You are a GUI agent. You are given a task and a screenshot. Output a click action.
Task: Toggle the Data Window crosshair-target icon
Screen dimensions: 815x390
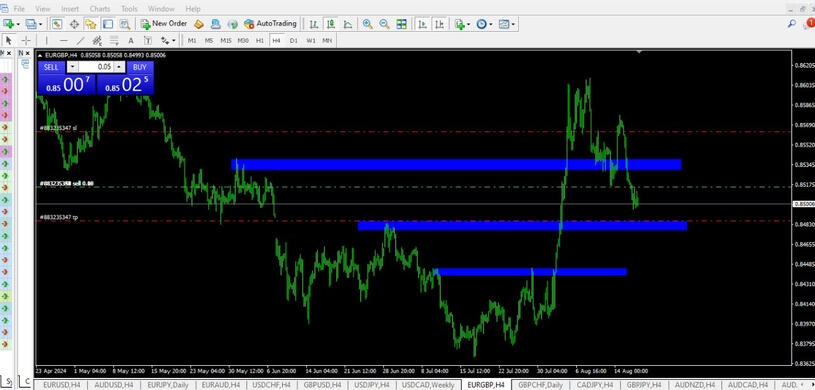point(74,24)
